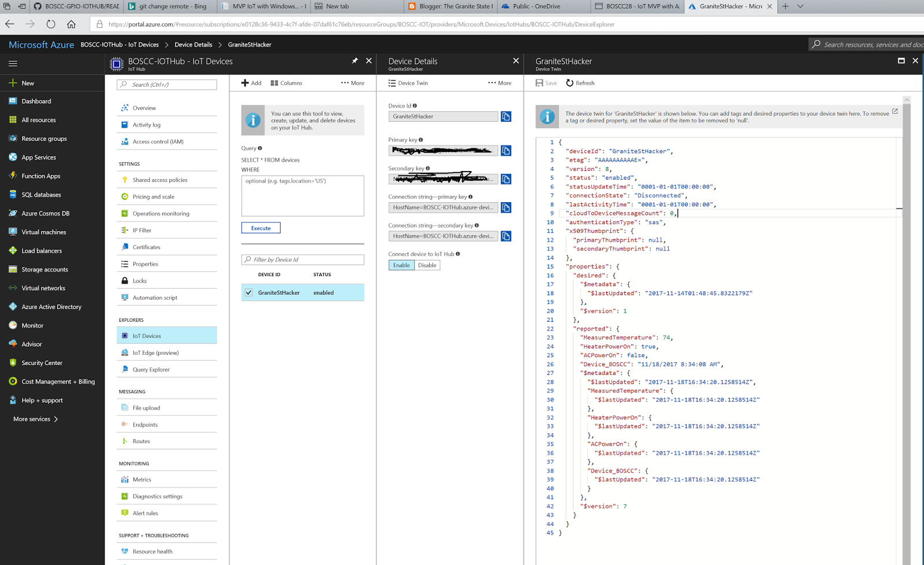Open Function Apps from sidebar

(x=40, y=176)
